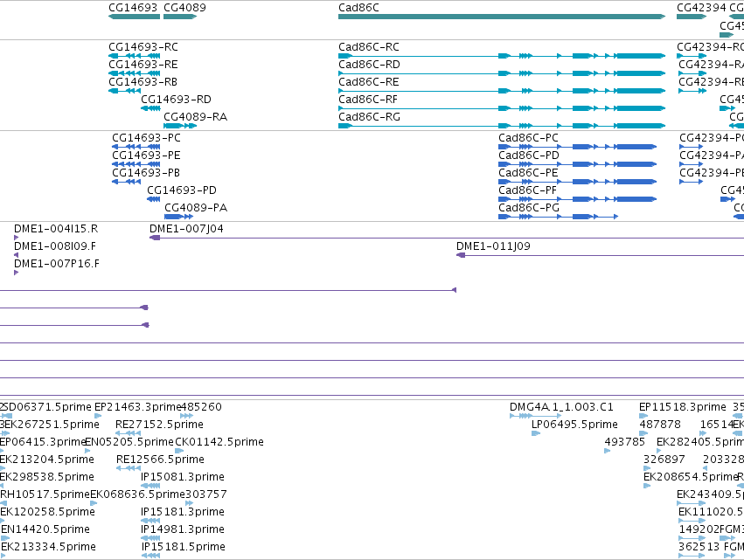Screen dimensions: 744x560
Task: Choose the CG14693-RD transcript label
Action: point(176,100)
